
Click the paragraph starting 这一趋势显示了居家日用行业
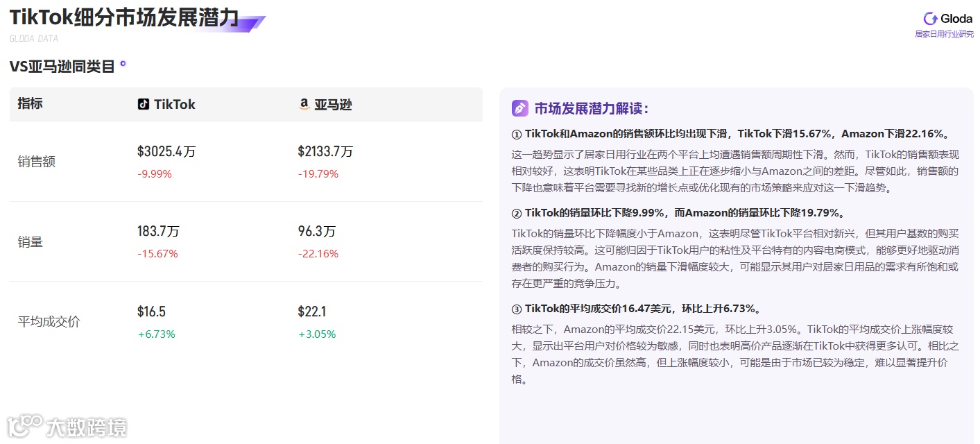(735, 171)
